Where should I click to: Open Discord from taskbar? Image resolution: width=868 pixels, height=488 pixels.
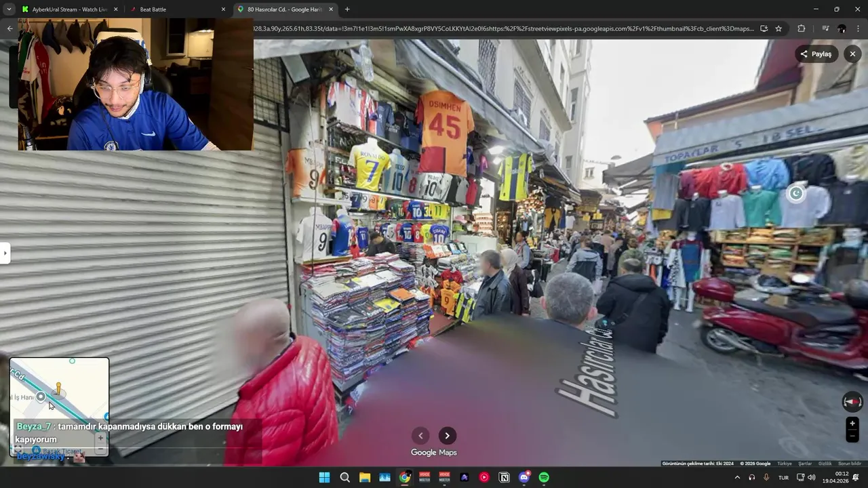524,477
